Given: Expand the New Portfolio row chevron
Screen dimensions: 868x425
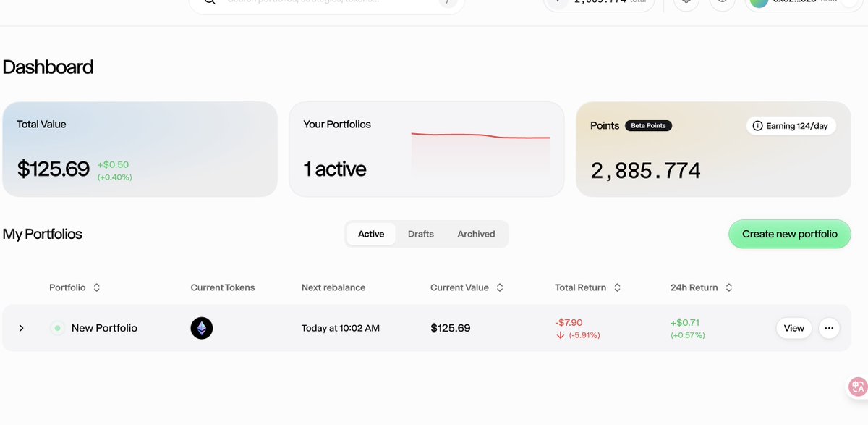Looking at the screenshot, I should tap(22, 328).
